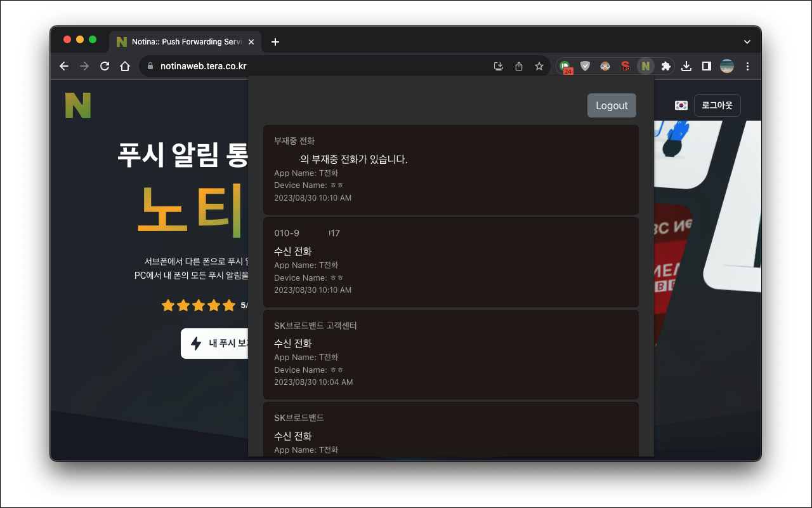The height and width of the screenshot is (508, 812).
Task: Click the 부재중 전화가 있습니다 message
Action: click(353, 159)
